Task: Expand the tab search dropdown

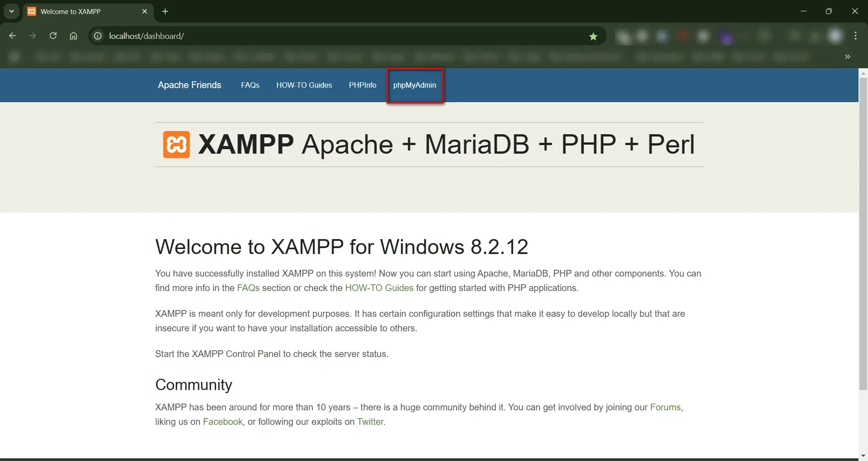Action: pyautogui.click(x=11, y=11)
